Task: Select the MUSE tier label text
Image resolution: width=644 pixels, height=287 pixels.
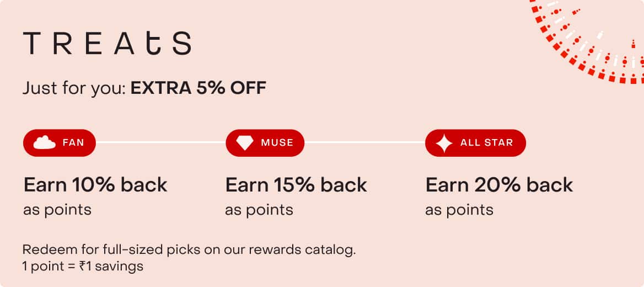Action: [277, 143]
